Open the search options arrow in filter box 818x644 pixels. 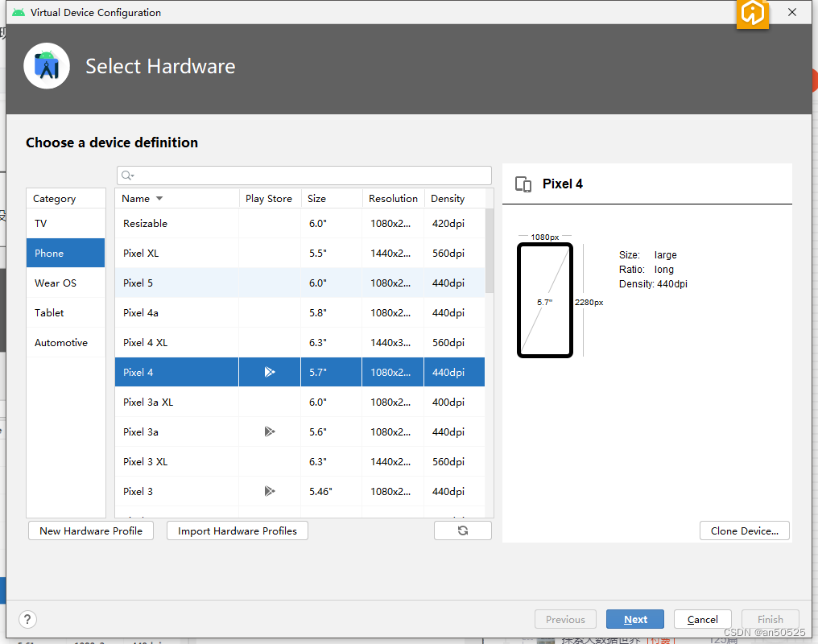131,175
